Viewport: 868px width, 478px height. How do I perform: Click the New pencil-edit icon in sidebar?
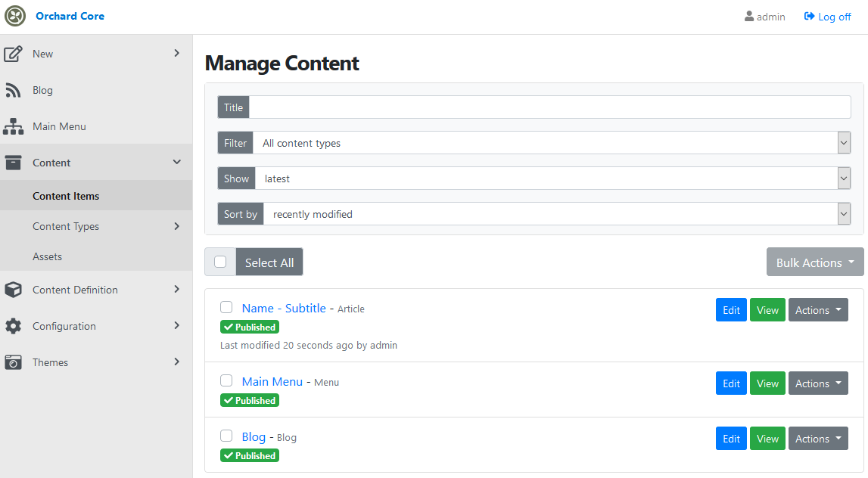click(x=13, y=54)
